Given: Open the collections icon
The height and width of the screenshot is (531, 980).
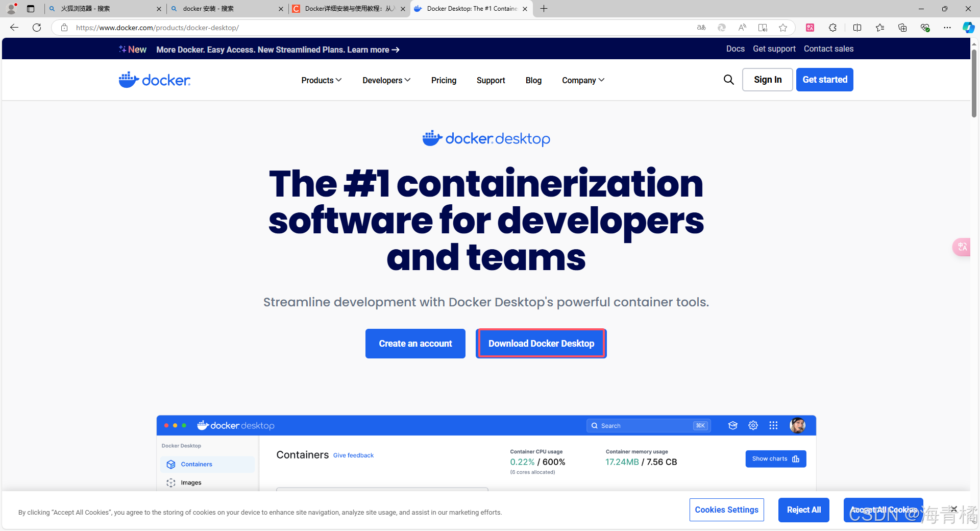Looking at the screenshot, I should [x=902, y=28].
